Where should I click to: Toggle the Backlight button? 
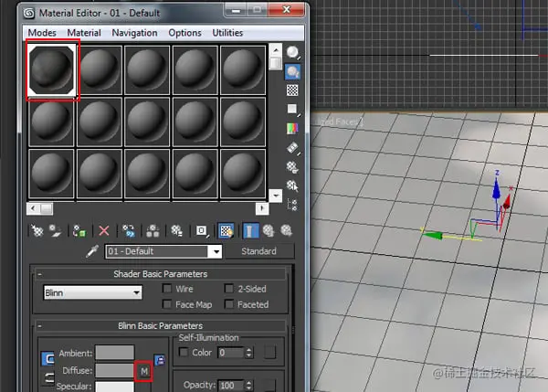(292, 71)
